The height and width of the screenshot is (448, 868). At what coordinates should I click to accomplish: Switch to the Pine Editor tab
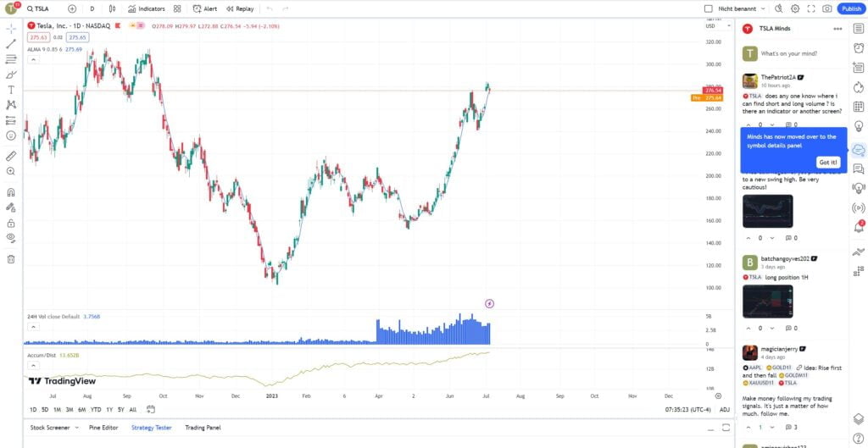coord(105,428)
